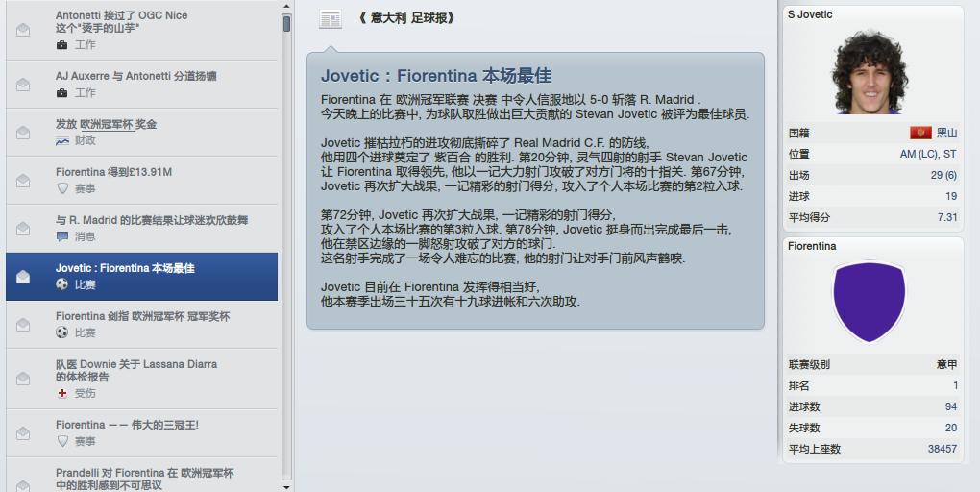Click envelope icon beside 队医 Downie message
980x492 pixels.
(23, 379)
